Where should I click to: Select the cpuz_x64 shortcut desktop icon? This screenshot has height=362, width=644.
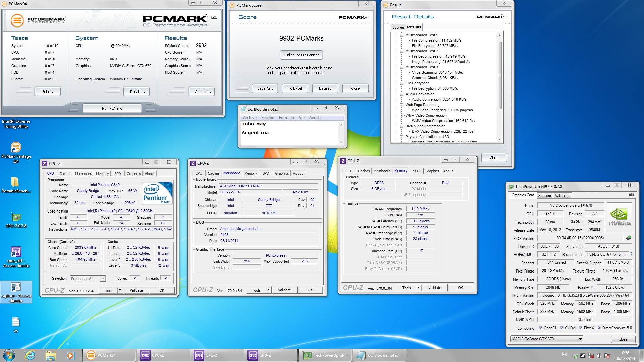16,257
